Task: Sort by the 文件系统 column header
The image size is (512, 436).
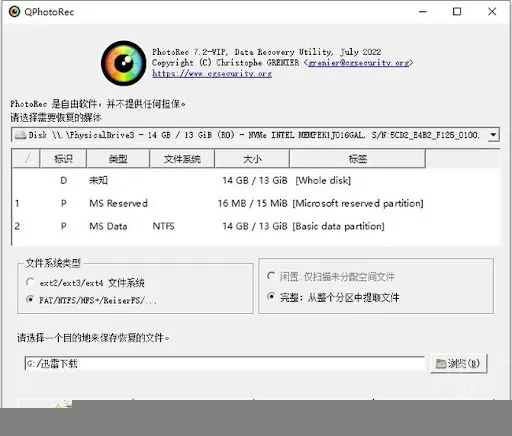Action: pos(182,159)
